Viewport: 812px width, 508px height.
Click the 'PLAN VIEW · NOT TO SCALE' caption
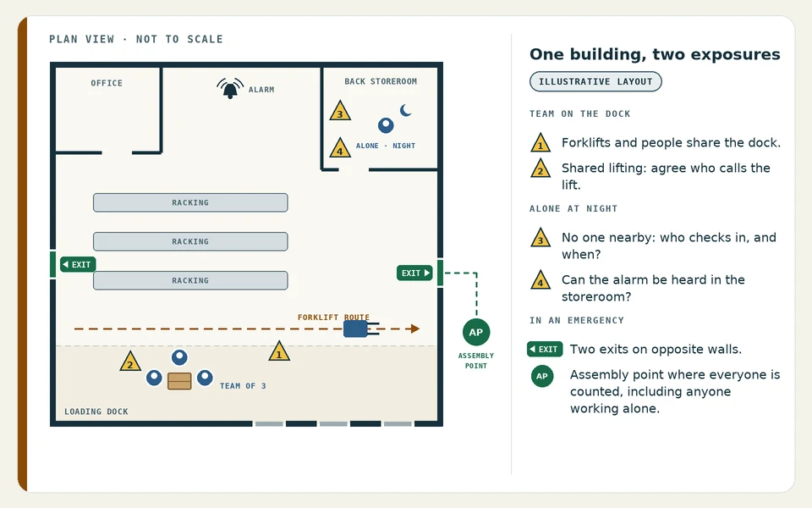point(136,40)
